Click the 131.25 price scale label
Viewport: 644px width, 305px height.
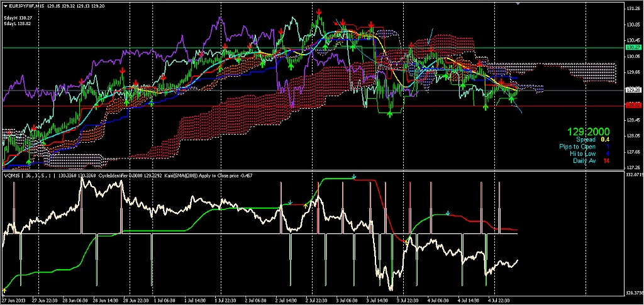pyautogui.click(x=632, y=9)
